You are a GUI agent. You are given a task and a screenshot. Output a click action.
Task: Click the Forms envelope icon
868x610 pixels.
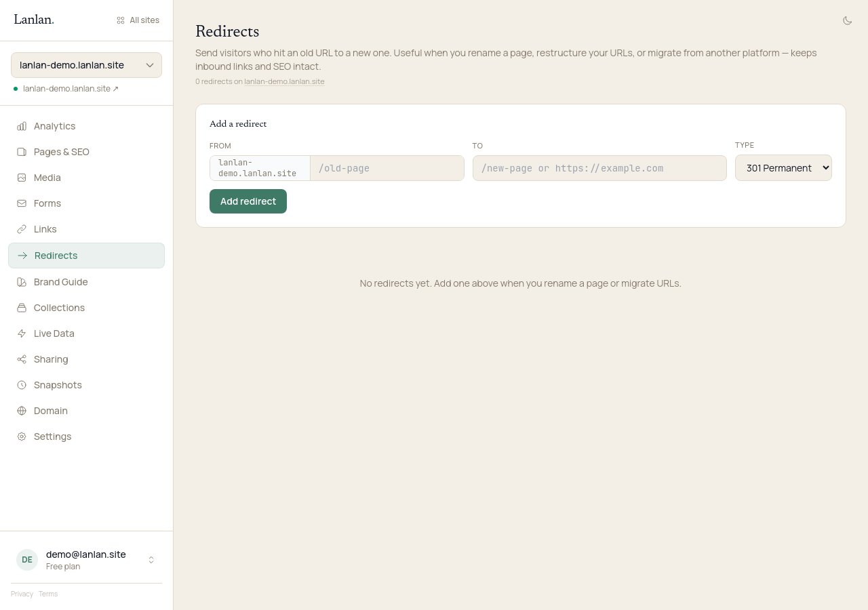(x=22, y=203)
